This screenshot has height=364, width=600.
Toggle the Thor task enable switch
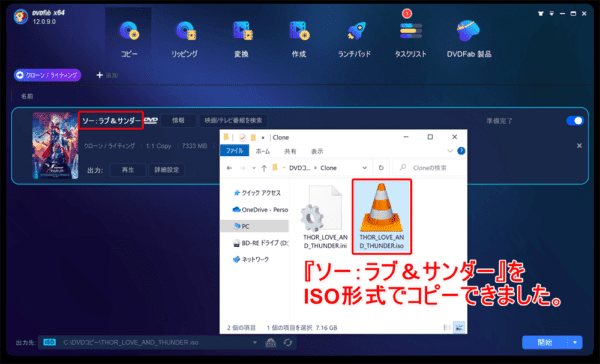point(575,121)
